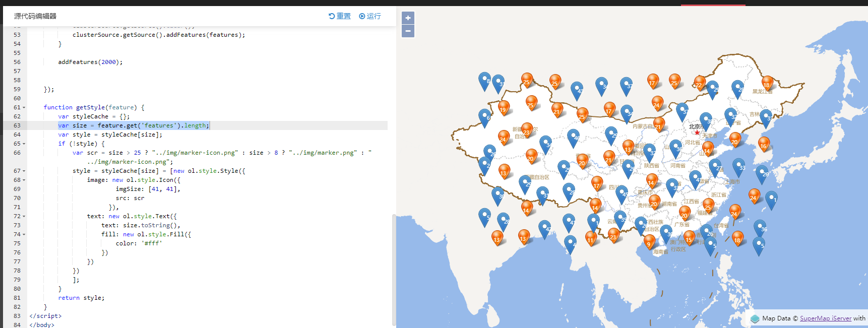Click the 重置 reset button
868x328 pixels.
pos(340,16)
